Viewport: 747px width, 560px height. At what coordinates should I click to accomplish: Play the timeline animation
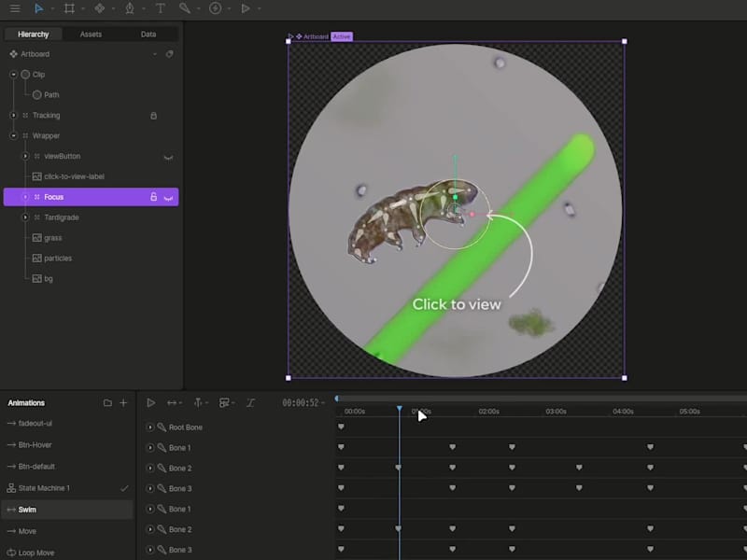click(x=151, y=403)
